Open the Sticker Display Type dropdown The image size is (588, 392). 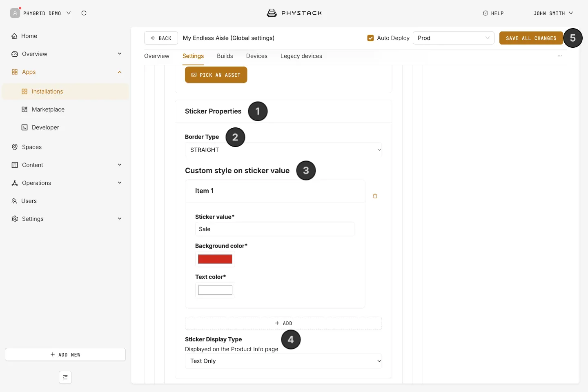pyautogui.click(x=283, y=361)
